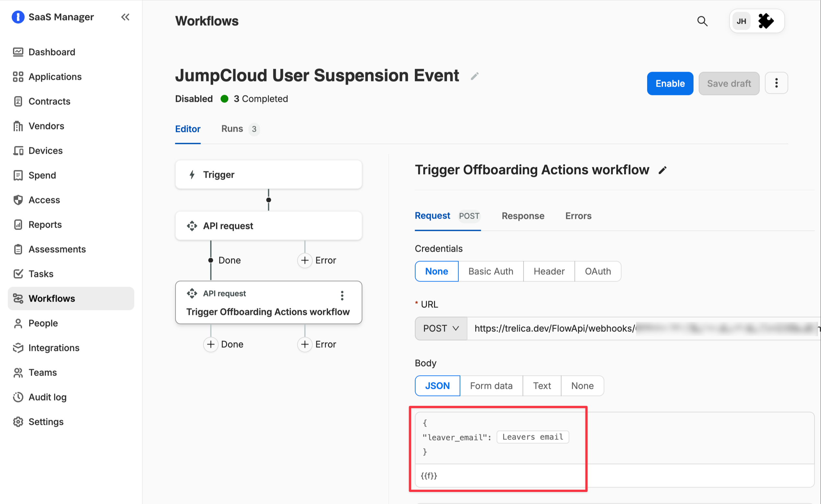Click the Integrations cube icon

point(18,348)
